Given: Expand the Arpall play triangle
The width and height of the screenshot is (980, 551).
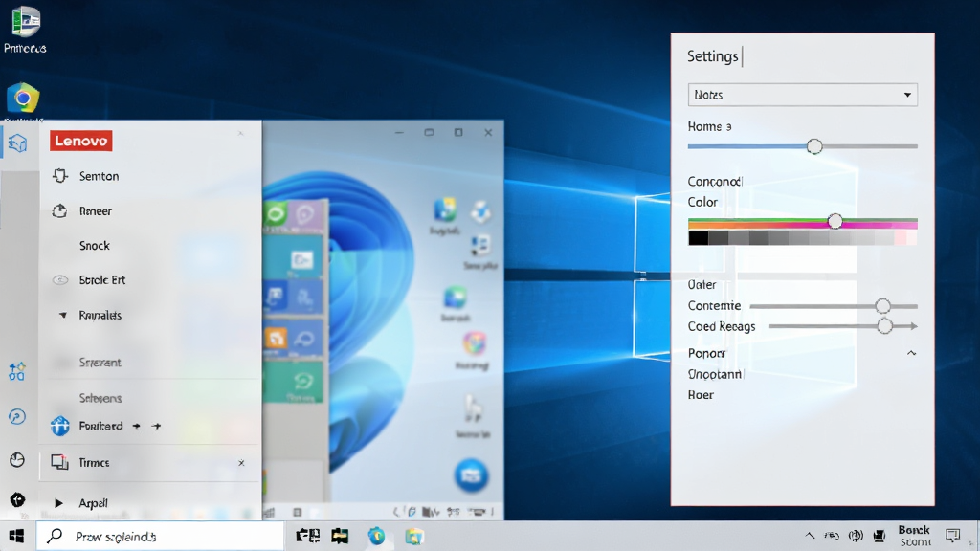Looking at the screenshot, I should (58, 503).
